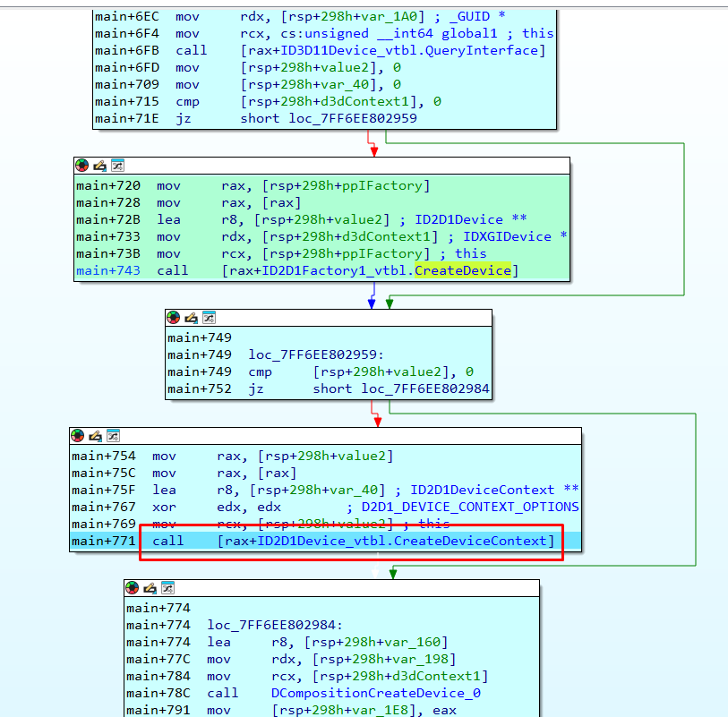Viewport: 728px width, 717px height.
Task: Click the group nodes icon on the loc_7FF6EE802959 block
Action: click(x=210, y=318)
